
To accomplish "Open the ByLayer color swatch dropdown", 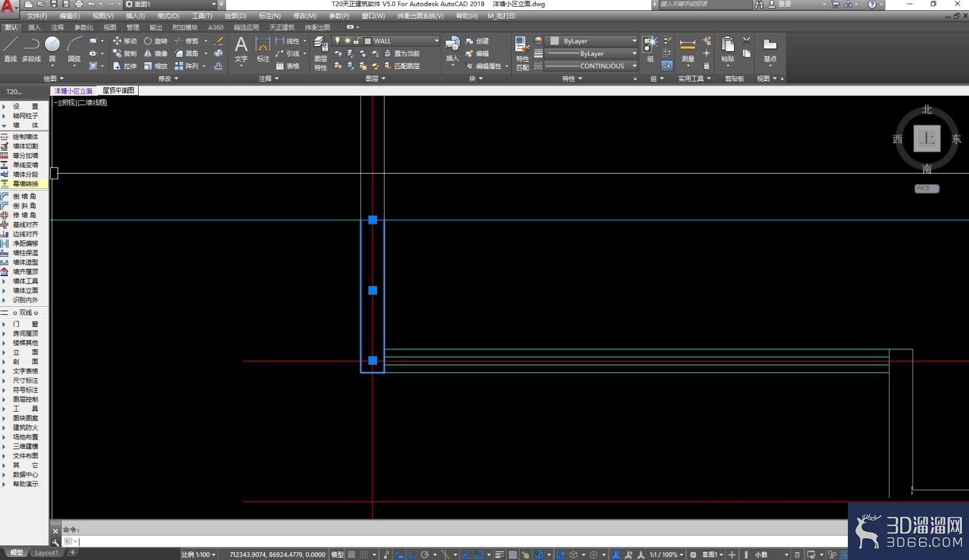I will 592,41.
